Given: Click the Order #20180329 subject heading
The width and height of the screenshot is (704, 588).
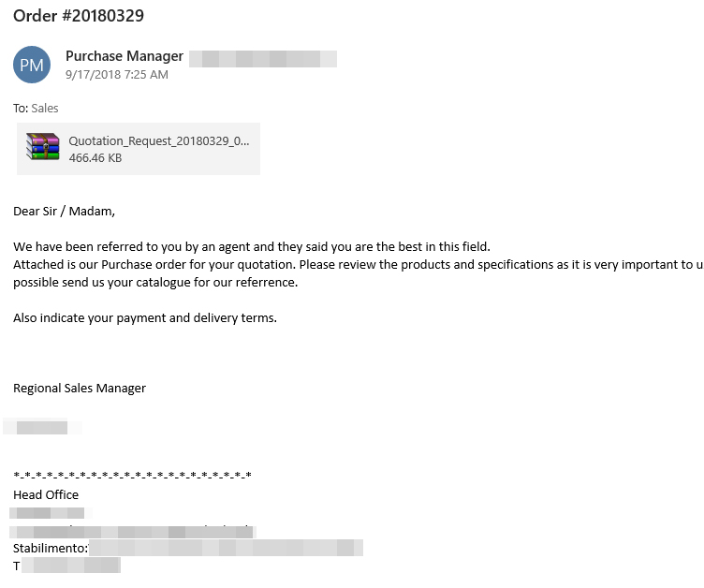Looking at the screenshot, I should pyautogui.click(x=79, y=16).
